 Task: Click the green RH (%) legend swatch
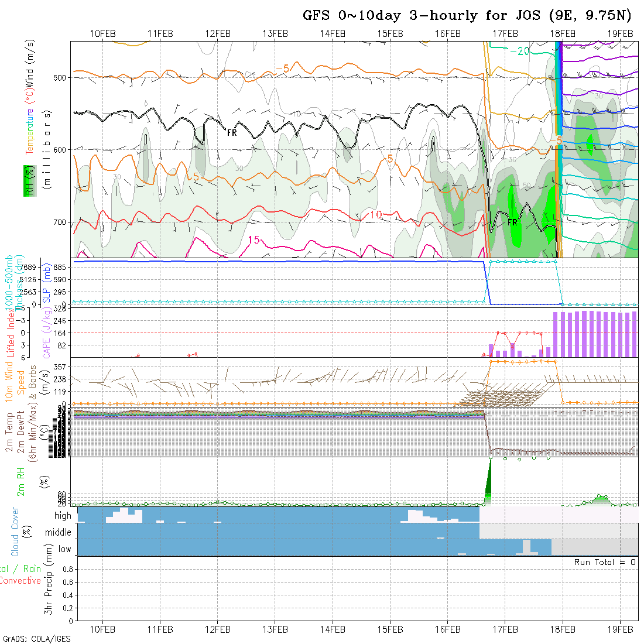[30, 181]
